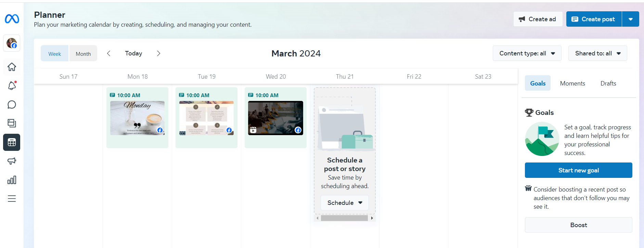Click the Meta logo icon
This screenshot has height=248, width=644.
click(12, 19)
